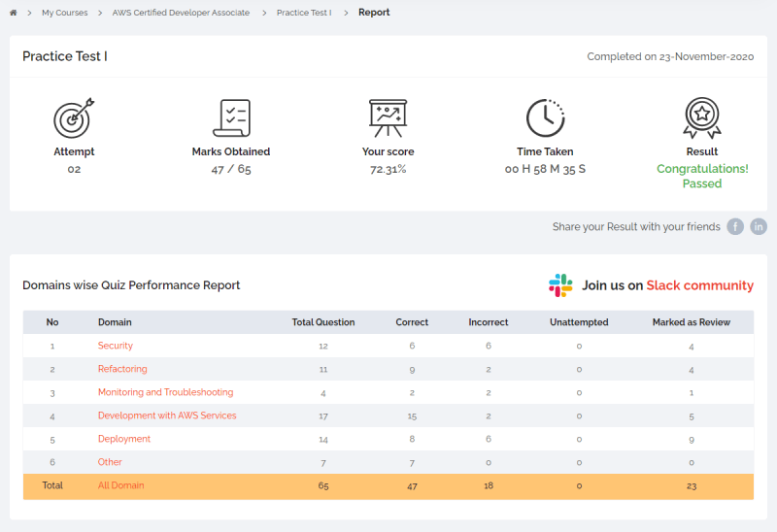The width and height of the screenshot is (777, 532).
Task: Click Deployment row total question value 14
Action: 323,440
